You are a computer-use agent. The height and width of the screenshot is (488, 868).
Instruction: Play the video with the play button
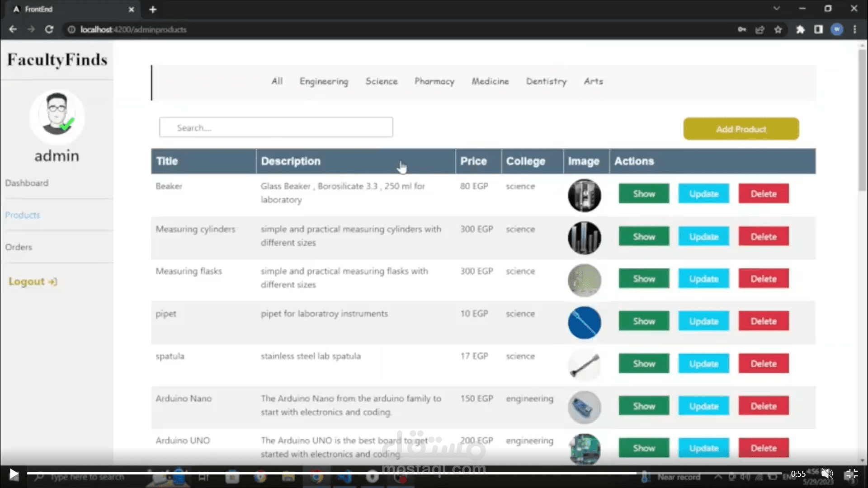pos(14,474)
